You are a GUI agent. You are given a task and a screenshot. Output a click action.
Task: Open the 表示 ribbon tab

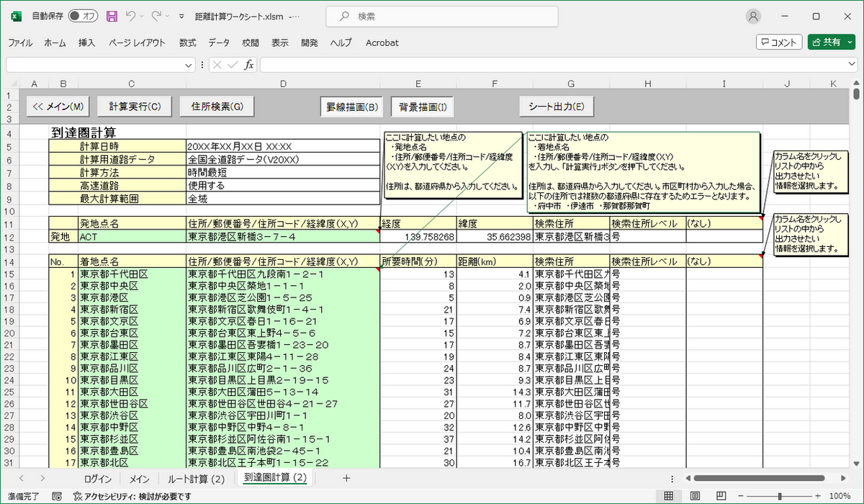pyautogui.click(x=280, y=42)
